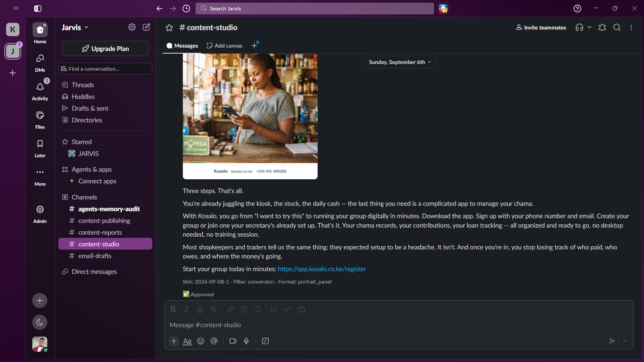This screenshot has height=362, width=644.
Task: Send the message with arrow icon
Action: coord(612,341)
